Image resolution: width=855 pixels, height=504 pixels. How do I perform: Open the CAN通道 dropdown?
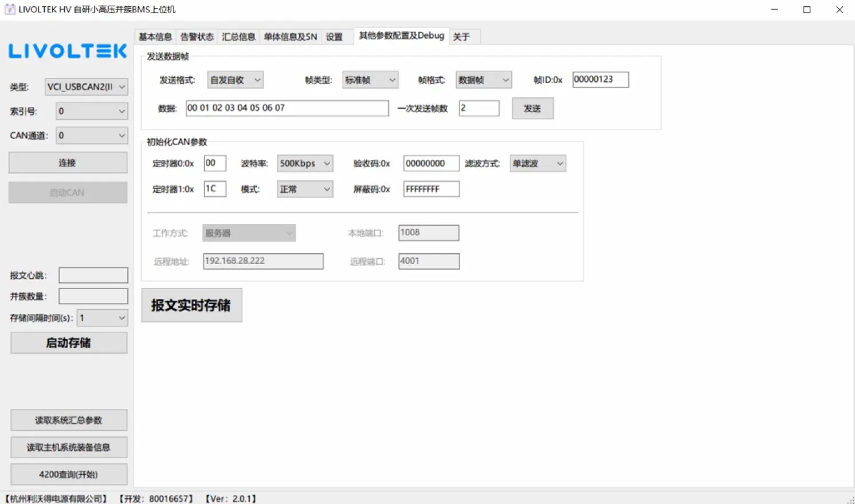point(92,136)
